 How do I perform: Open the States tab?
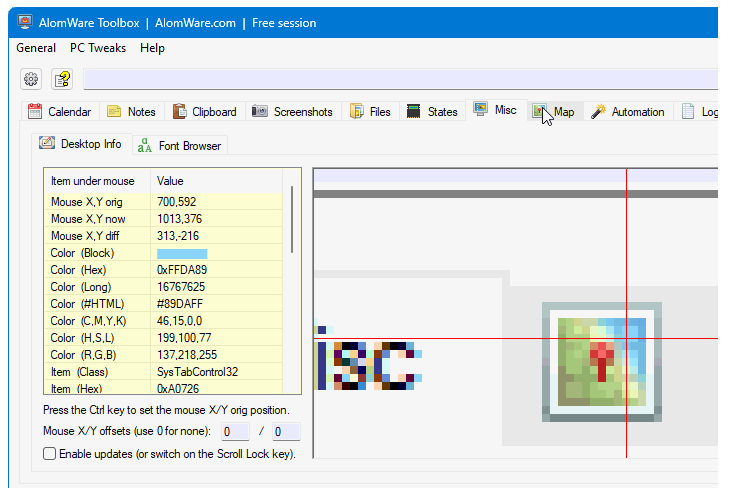(432, 112)
